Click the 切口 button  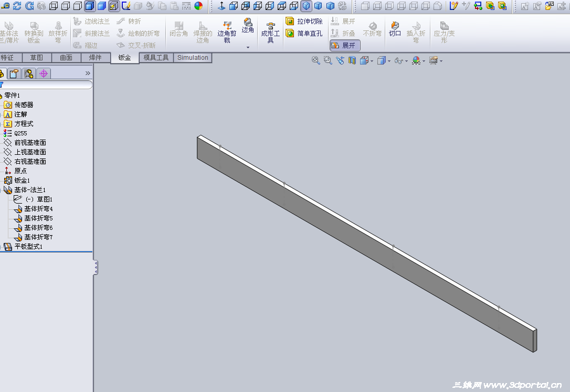coord(395,29)
